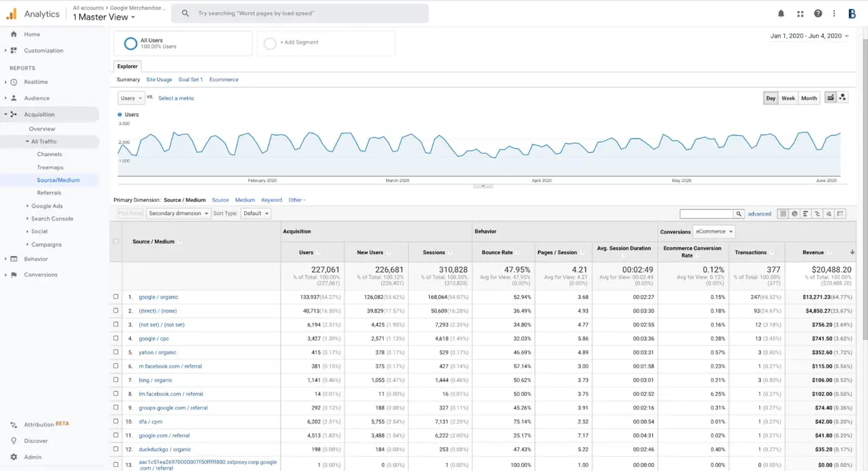The image size is (868, 471).
Task: Open the 1 Master View selector
Action: coord(104,17)
